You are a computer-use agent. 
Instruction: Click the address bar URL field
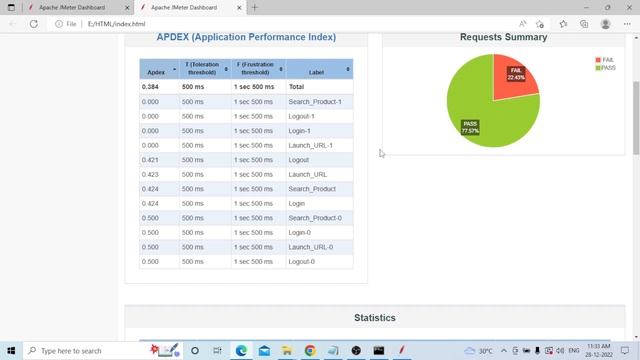[117, 24]
